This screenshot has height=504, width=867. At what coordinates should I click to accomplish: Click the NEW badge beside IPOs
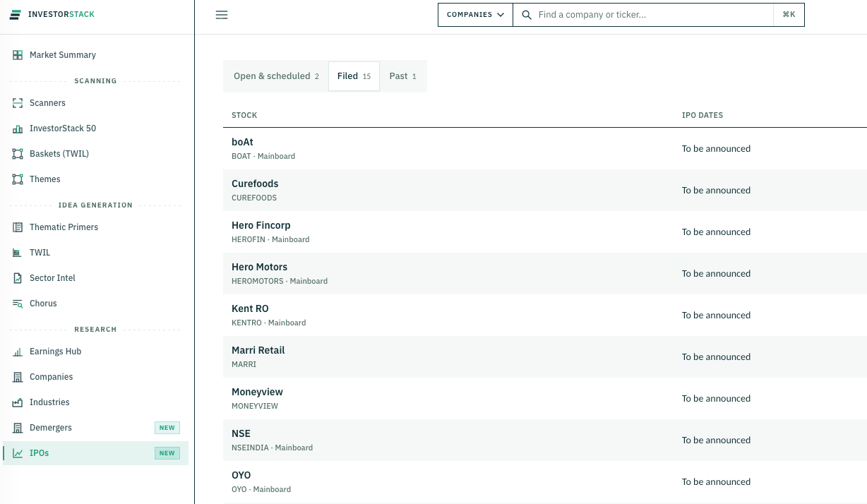click(x=167, y=453)
